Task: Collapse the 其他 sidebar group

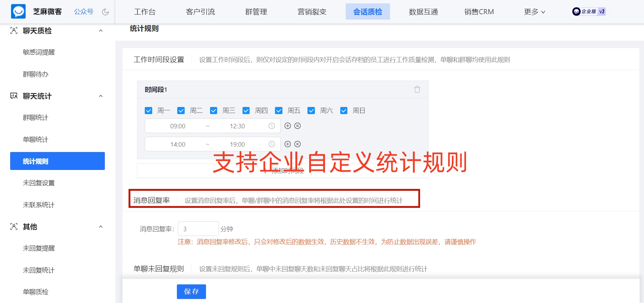Action: click(101, 227)
